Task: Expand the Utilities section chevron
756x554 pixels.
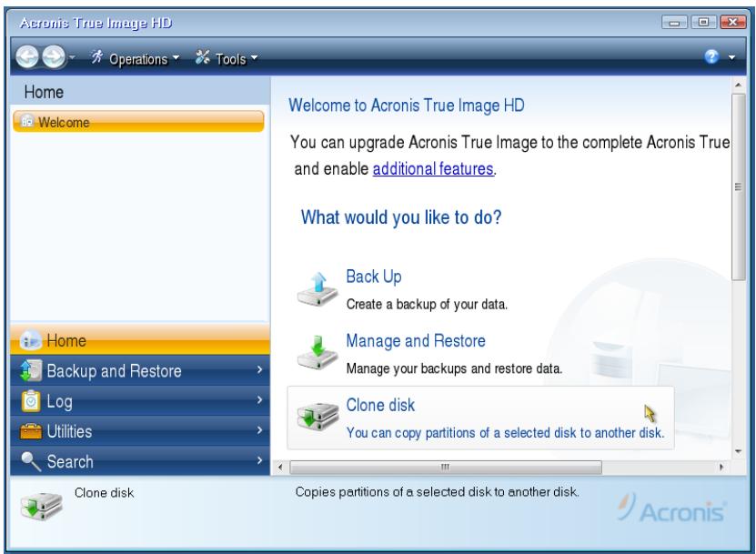Action: [259, 430]
